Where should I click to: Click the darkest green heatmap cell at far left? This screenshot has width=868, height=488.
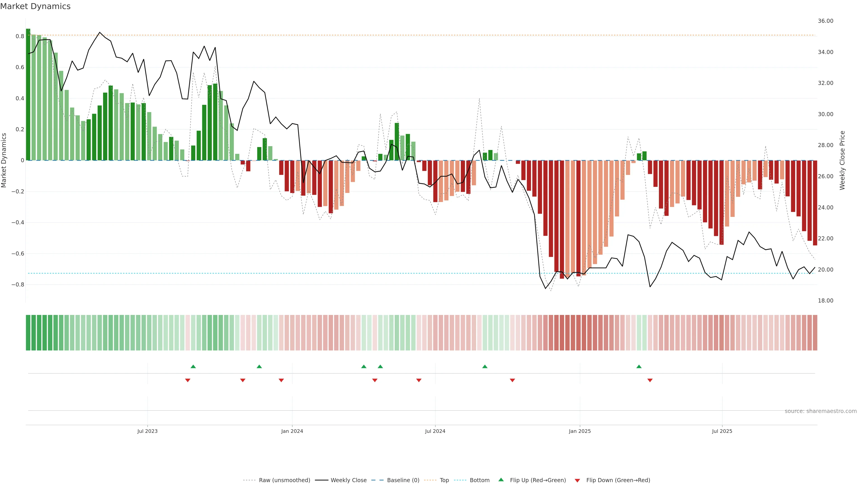click(28, 332)
